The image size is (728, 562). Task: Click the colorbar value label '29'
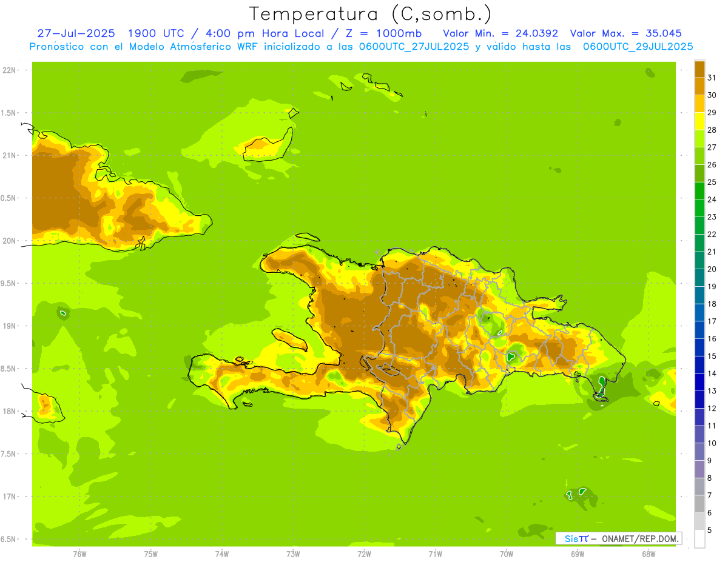[x=712, y=112]
